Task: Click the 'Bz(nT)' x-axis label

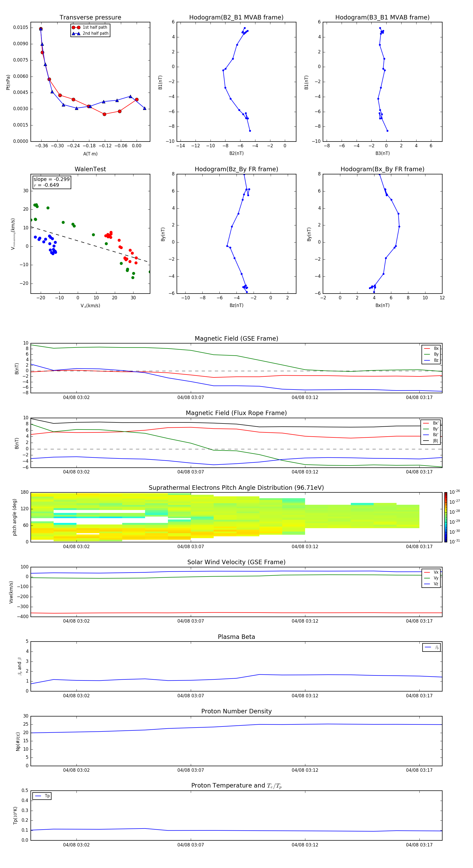Action: coord(236,305)
